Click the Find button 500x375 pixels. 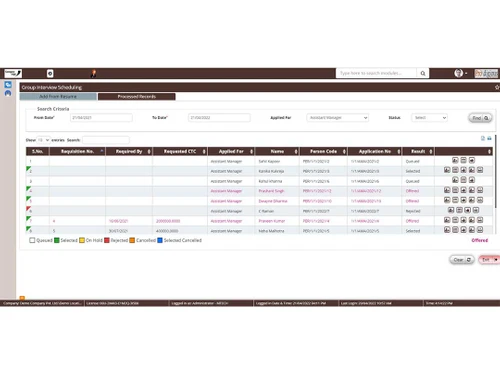480,118
